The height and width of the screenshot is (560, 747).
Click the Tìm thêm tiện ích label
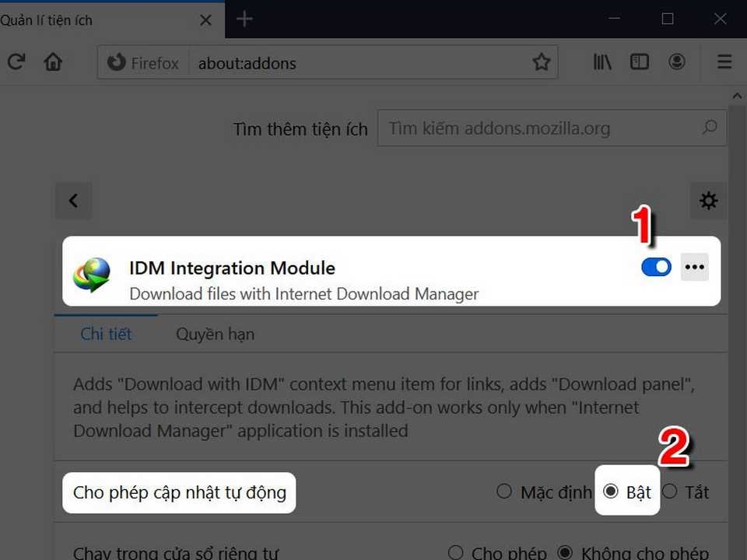(x=300, y=129)
